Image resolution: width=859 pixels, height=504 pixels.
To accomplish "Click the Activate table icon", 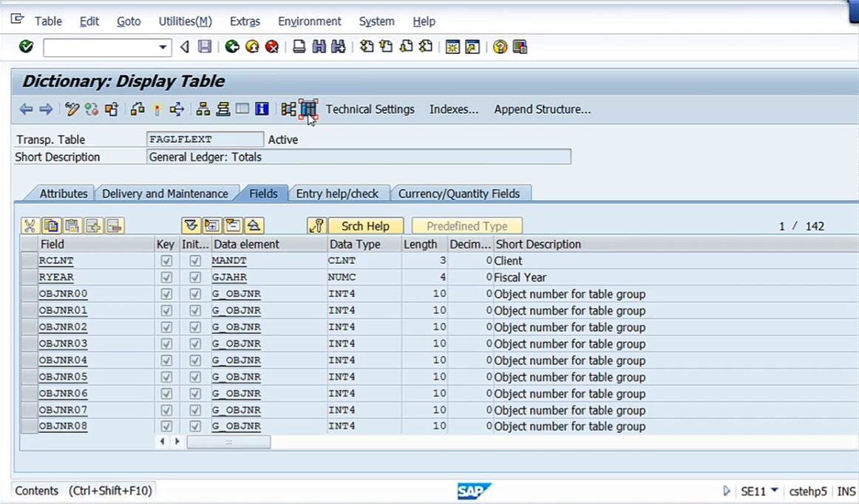I will (157, 109).
